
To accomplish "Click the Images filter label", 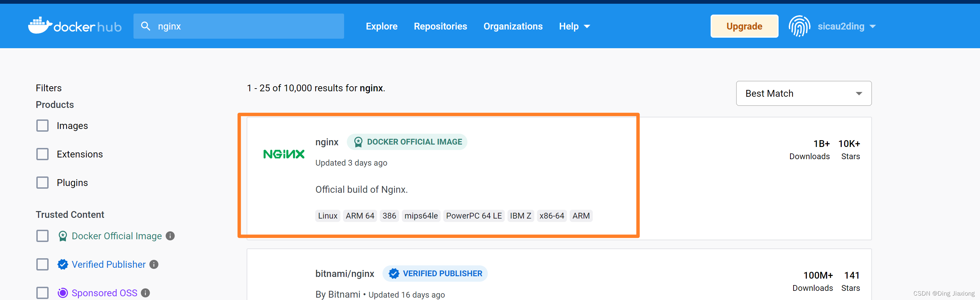I will click(72, 126).
